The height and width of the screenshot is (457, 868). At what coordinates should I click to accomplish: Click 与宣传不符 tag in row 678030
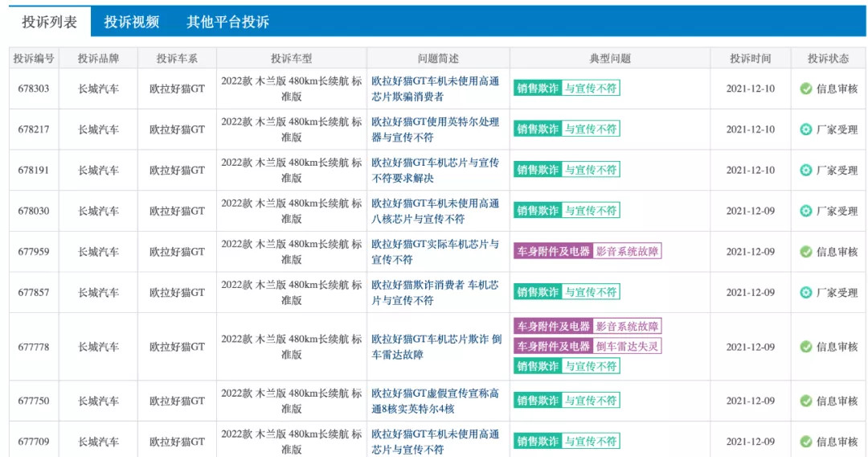pyautogui.click(x=591, y=211)
